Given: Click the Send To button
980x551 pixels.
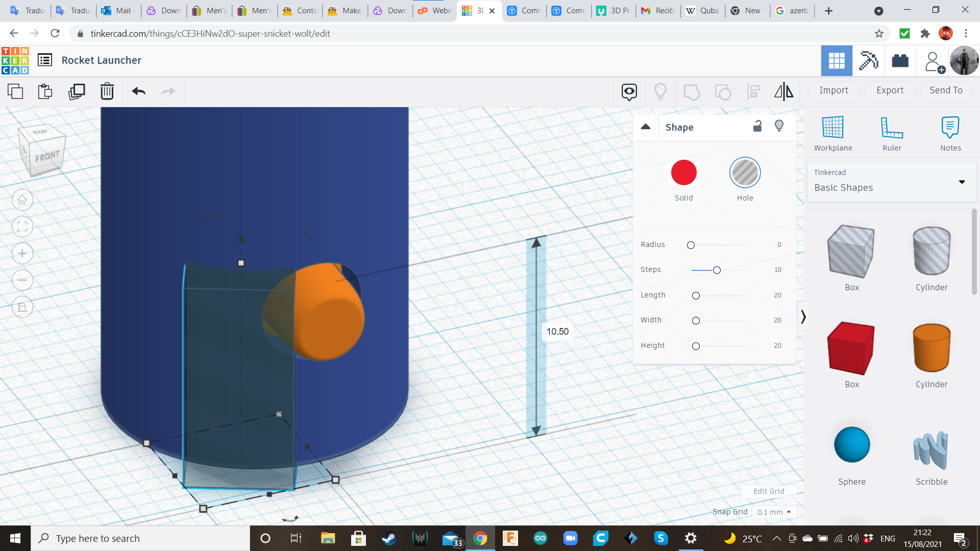Looking at the screenshot, I should pos(946,89).
